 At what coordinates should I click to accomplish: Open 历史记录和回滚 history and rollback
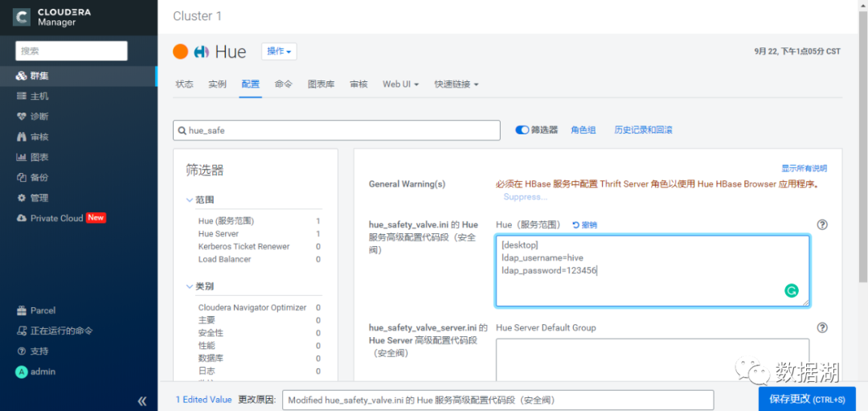coord(643,130)
